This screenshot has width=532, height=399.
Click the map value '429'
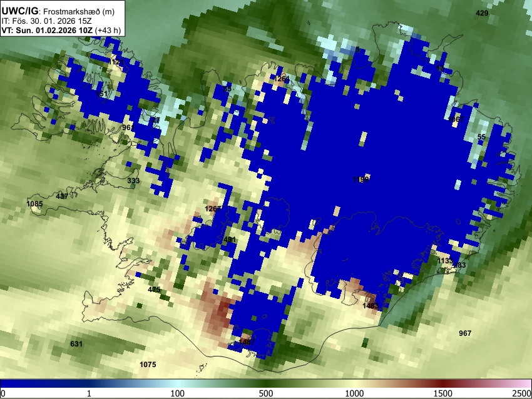pos(482,13)
